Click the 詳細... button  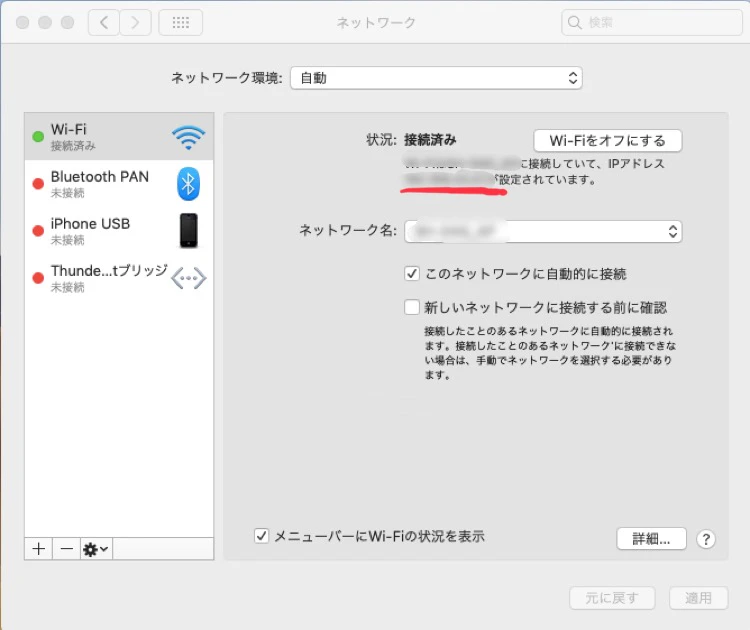point(651,539)
